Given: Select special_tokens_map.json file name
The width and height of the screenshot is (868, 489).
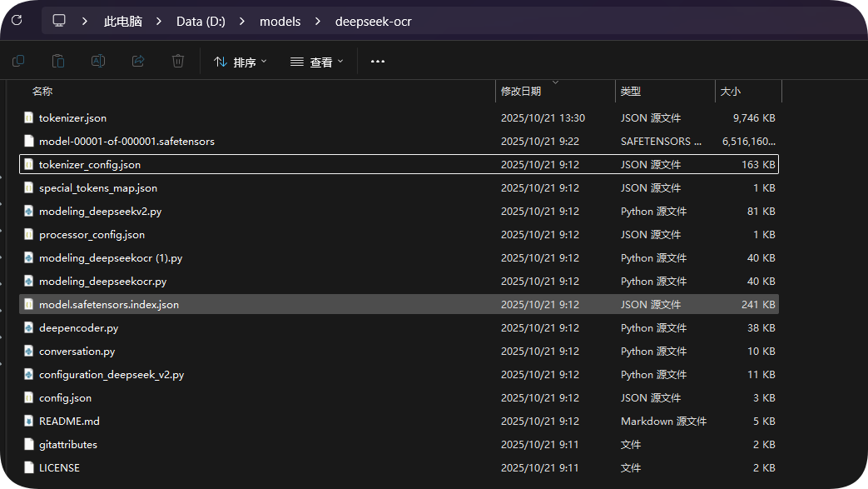Looking at the screenshot, I should [98, 188].
